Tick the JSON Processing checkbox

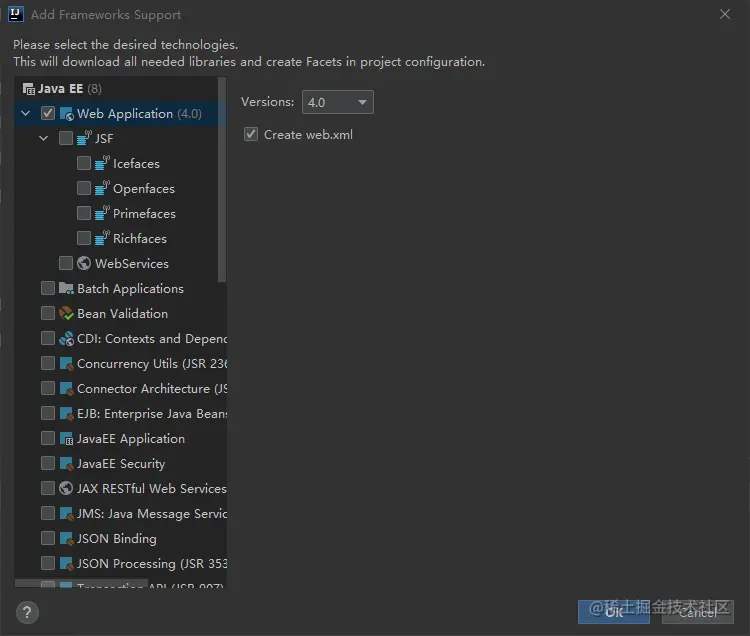48,563
